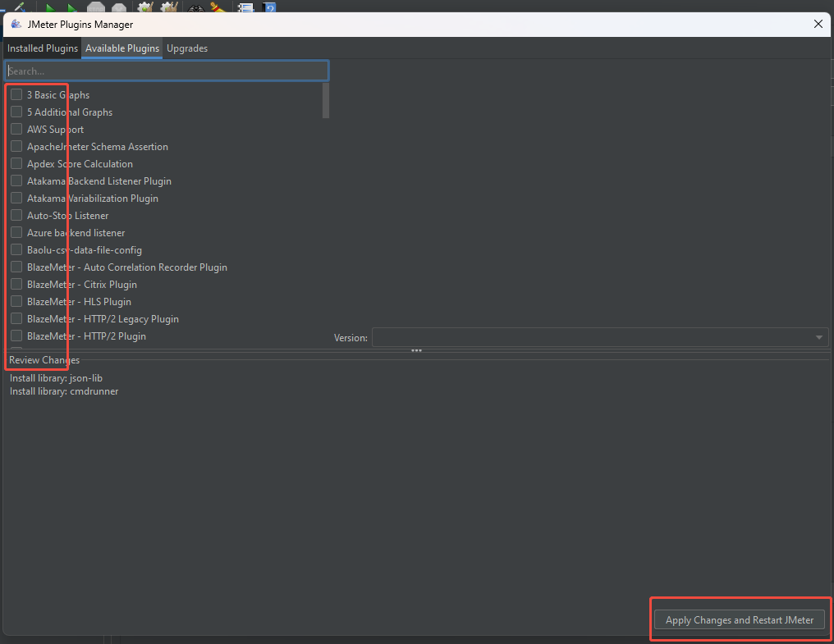834x644 pixels.
Task: Select the Available Plugins tab
Action: (x=122, y=48)
